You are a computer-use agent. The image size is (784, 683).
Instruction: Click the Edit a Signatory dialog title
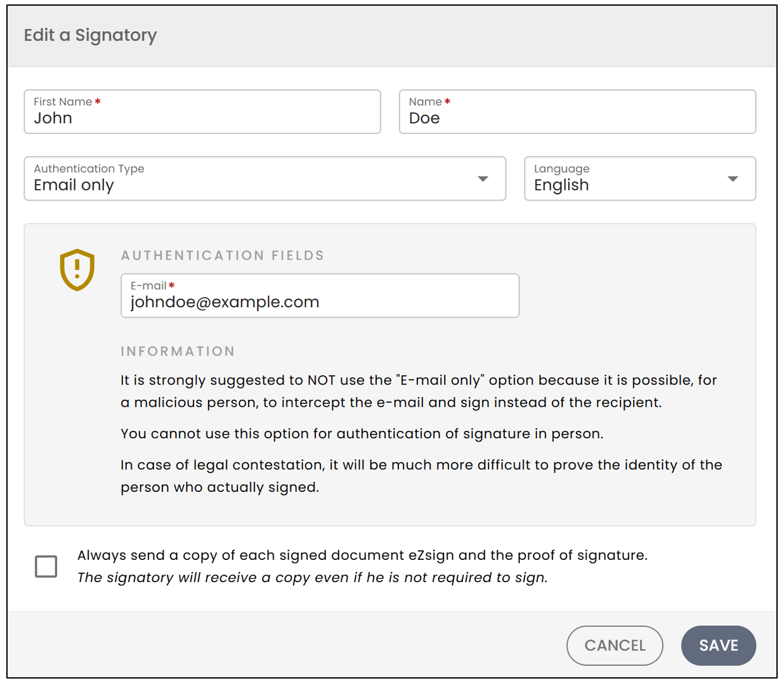point(90,35)
